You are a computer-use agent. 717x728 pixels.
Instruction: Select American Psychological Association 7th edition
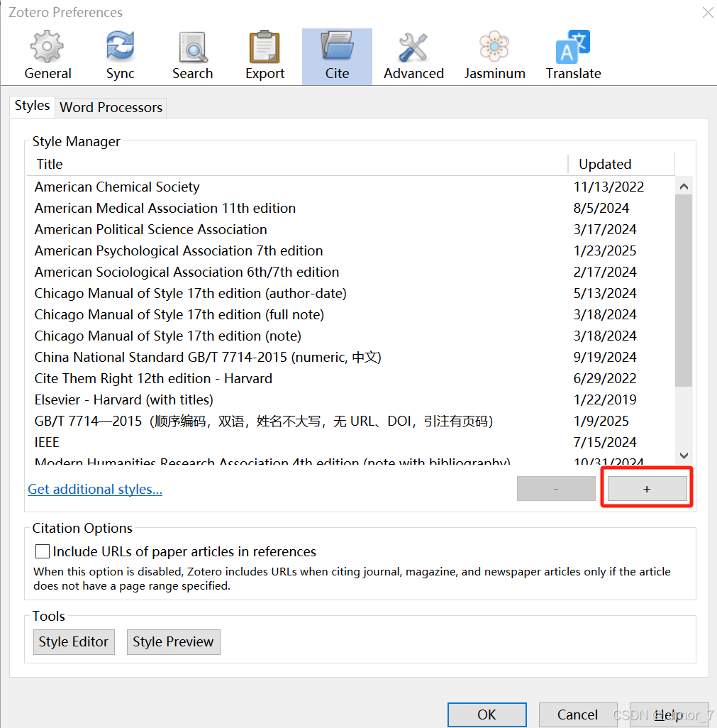[x=351, y=250]
